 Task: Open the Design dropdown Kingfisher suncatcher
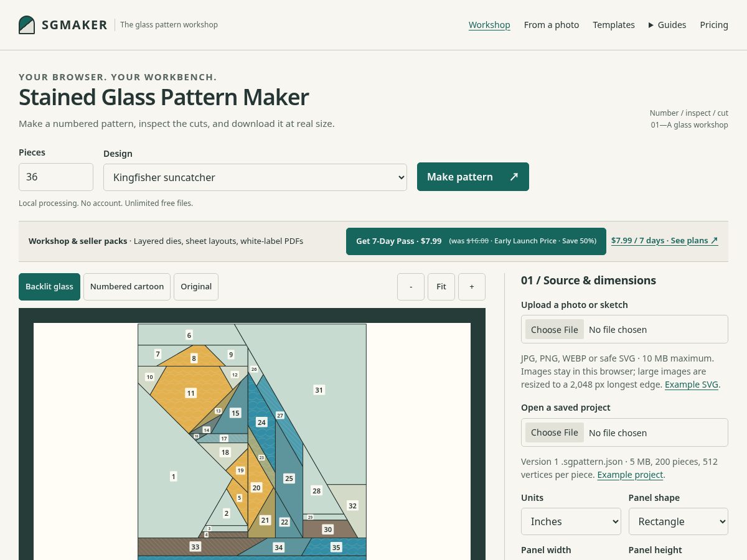(x=255, y=177)
